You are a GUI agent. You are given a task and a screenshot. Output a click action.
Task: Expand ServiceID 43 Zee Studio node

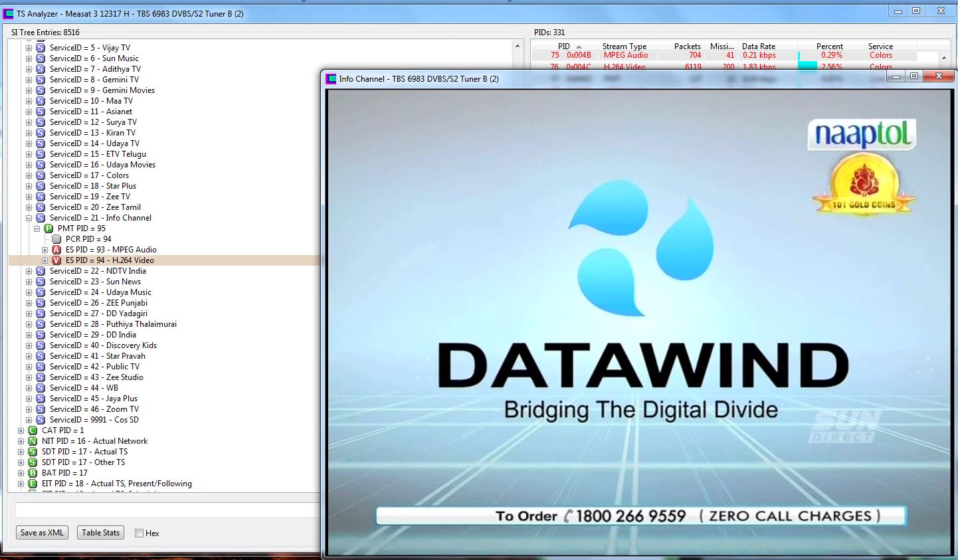[29, 377]
